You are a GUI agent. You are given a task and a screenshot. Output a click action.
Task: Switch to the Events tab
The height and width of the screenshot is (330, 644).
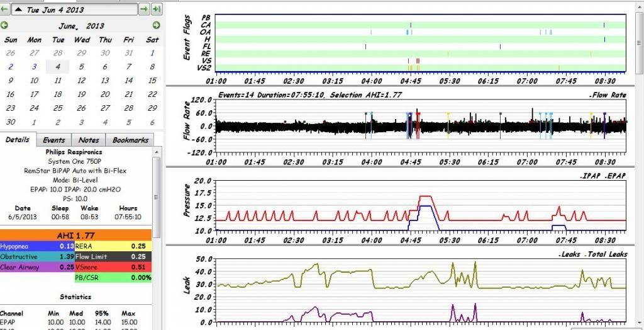53,140
